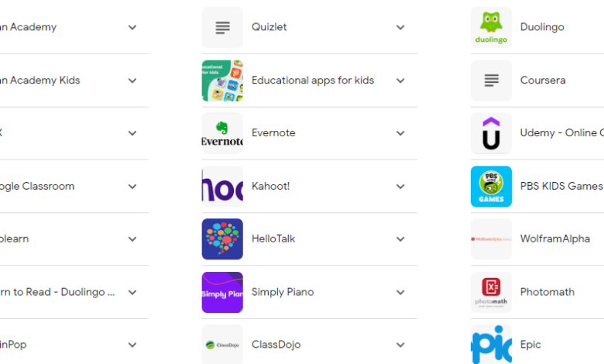Click the Quizlet text label
The image size is (604, 364).
tap(269, 27)
